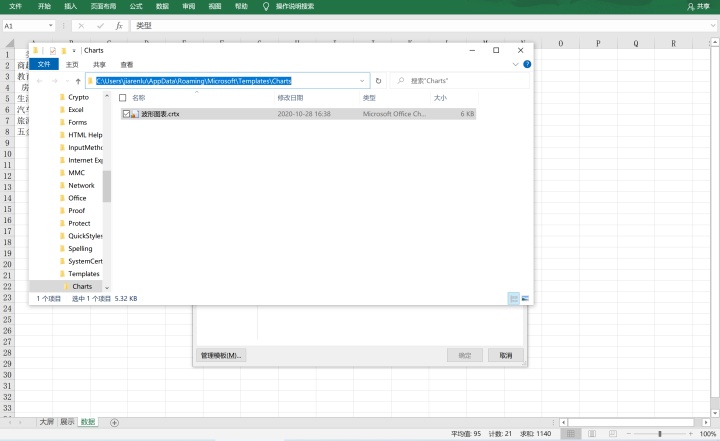Click column header P in worksheet
The height and width of the screenshot is (441, 720).
(598, 44)
